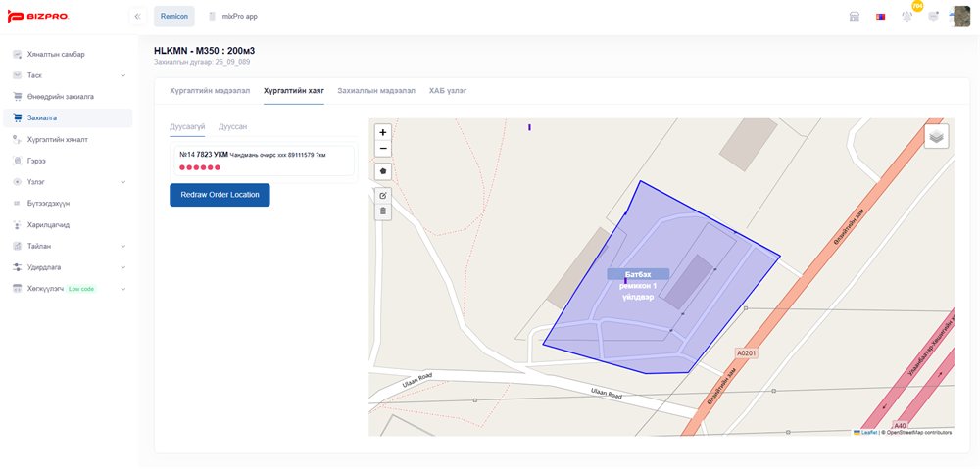Click the Тайлан report icon
This screenshot has width=980, height=469.
pos(18,246)
